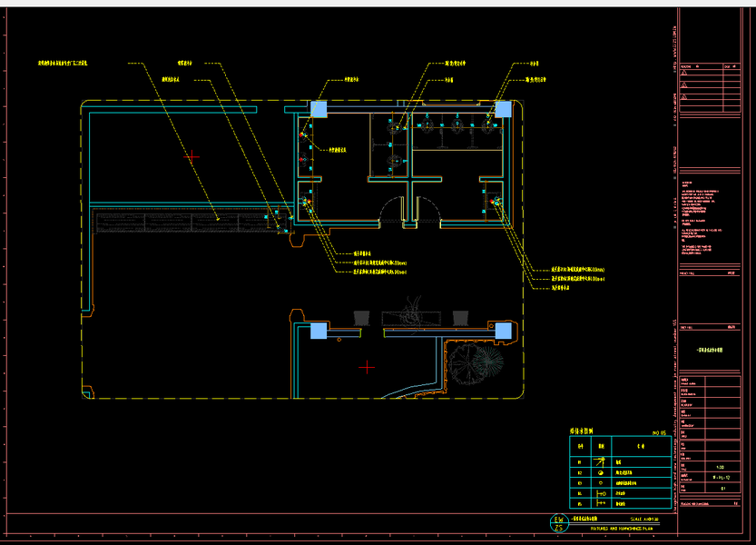Click the "SCALE" label beside the drawing title
756x545 pixels.
click(x=636, y=520)
